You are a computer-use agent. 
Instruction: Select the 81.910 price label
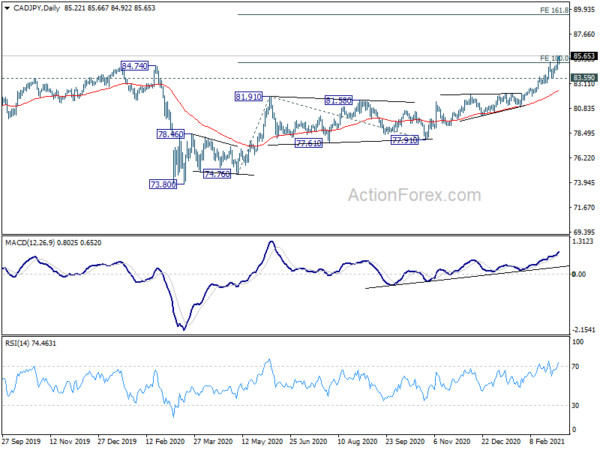pyautogui.click(x=249, y=96)
